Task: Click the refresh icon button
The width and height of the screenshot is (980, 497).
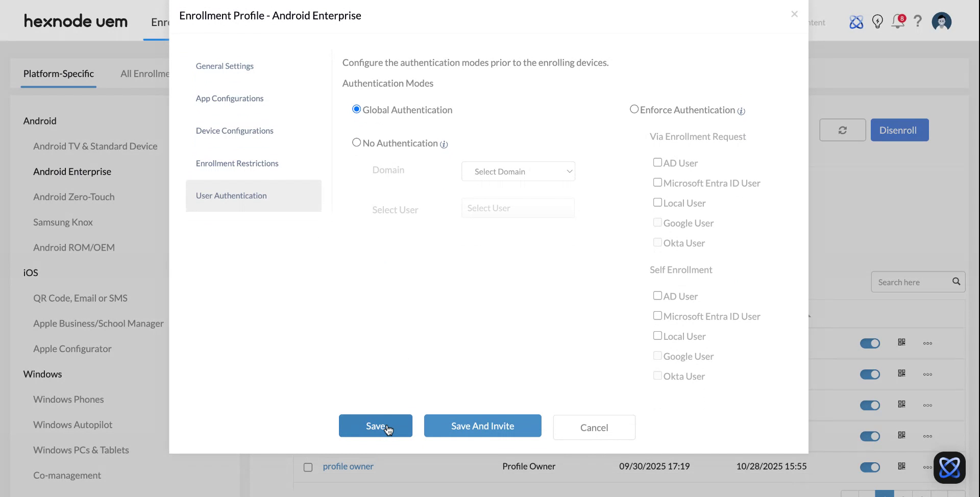Action: click(x=842, y=130)
